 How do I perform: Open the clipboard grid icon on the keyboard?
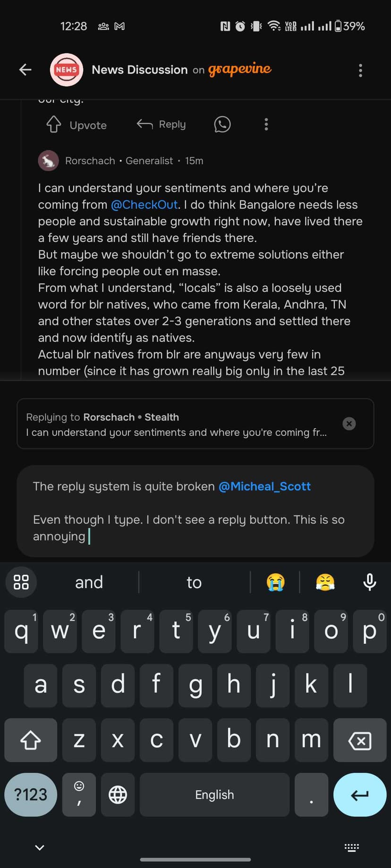pyautogui.click(x=21, y=582)
